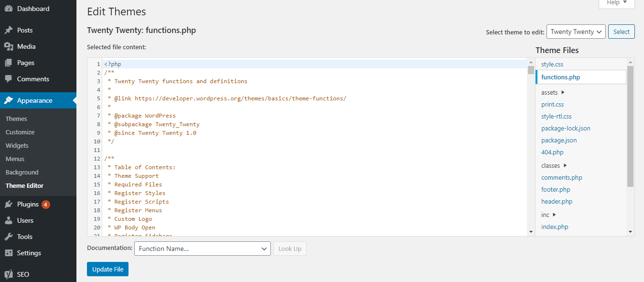644x282 pixels.
Task: Click the Yoast SEO icon
Action: [9, 274]
